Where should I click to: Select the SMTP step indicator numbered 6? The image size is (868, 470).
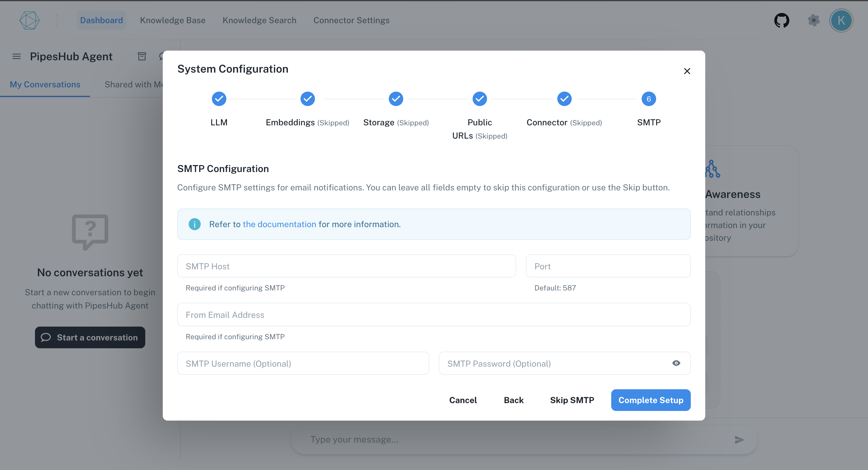[649, 99]
